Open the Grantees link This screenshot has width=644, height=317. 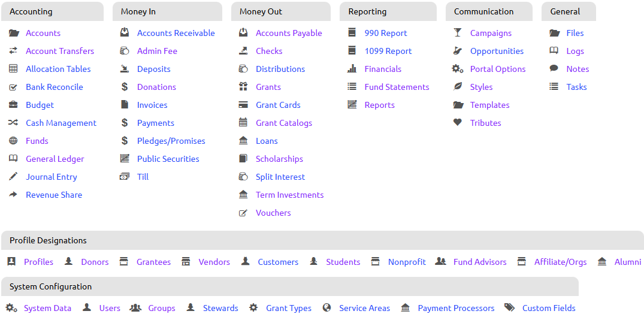coord(153,262)
